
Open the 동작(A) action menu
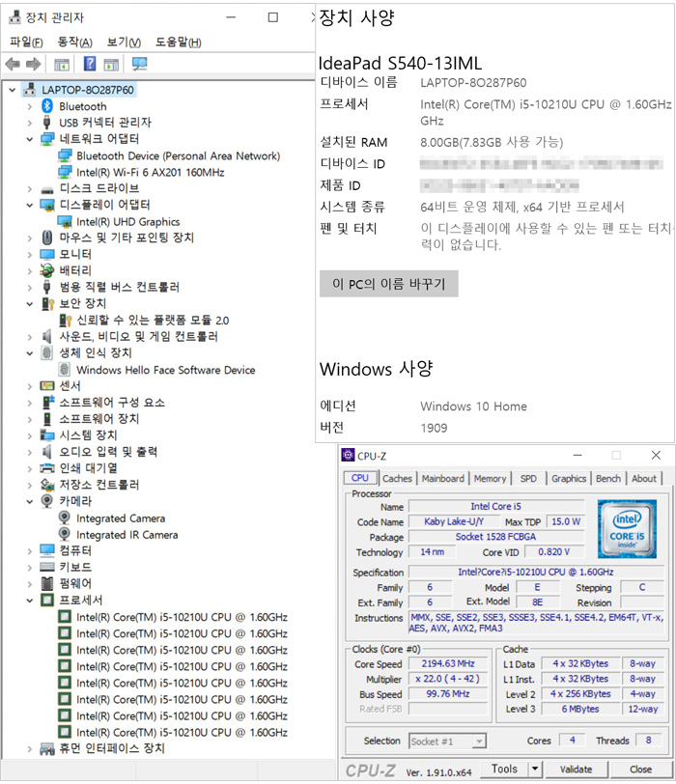click(x=74, y=42)
